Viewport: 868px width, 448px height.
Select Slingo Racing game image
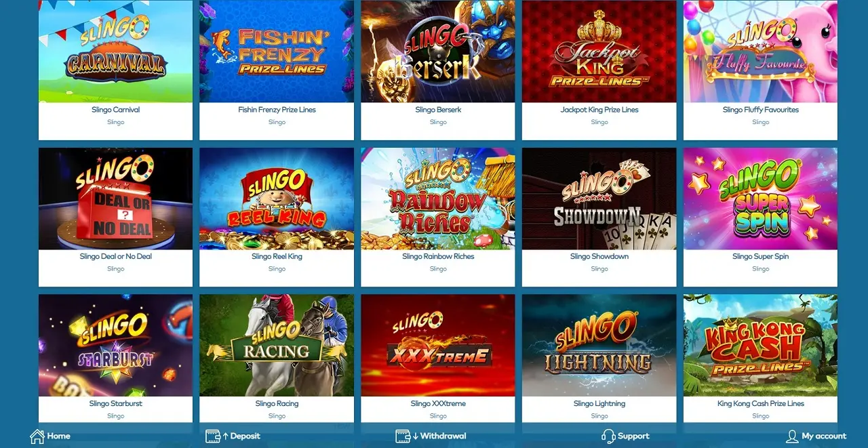277,345
